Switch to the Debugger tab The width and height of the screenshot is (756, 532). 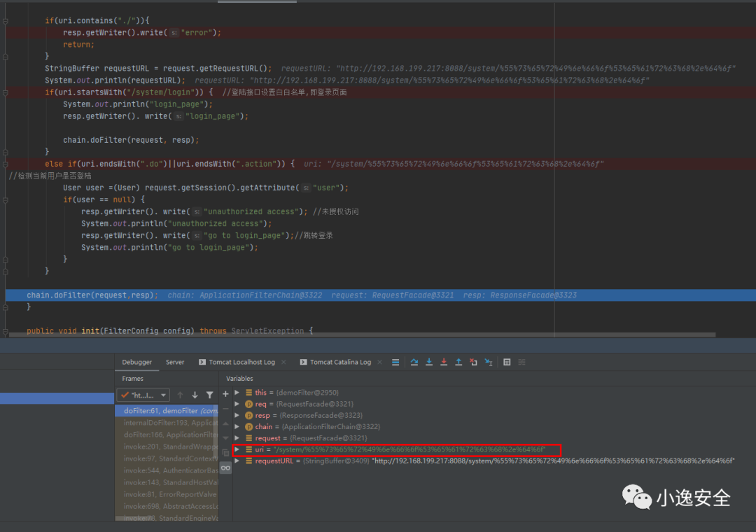[137, 362]
